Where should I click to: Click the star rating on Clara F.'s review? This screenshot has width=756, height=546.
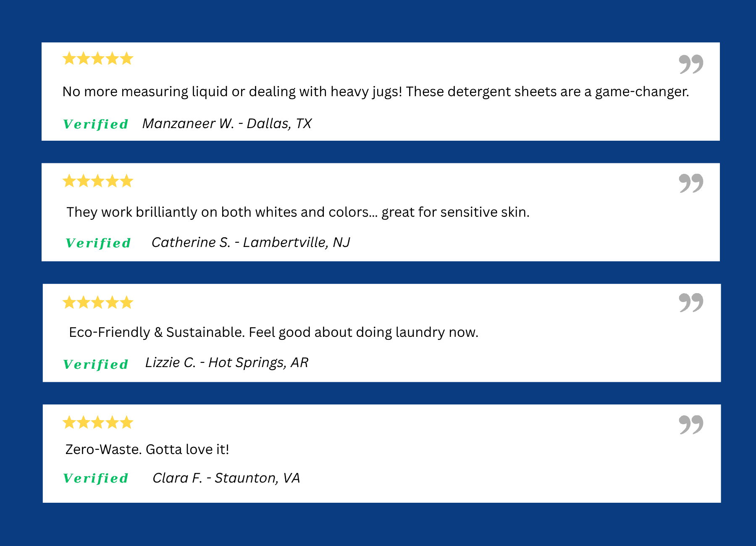click(x=98, y=423)
